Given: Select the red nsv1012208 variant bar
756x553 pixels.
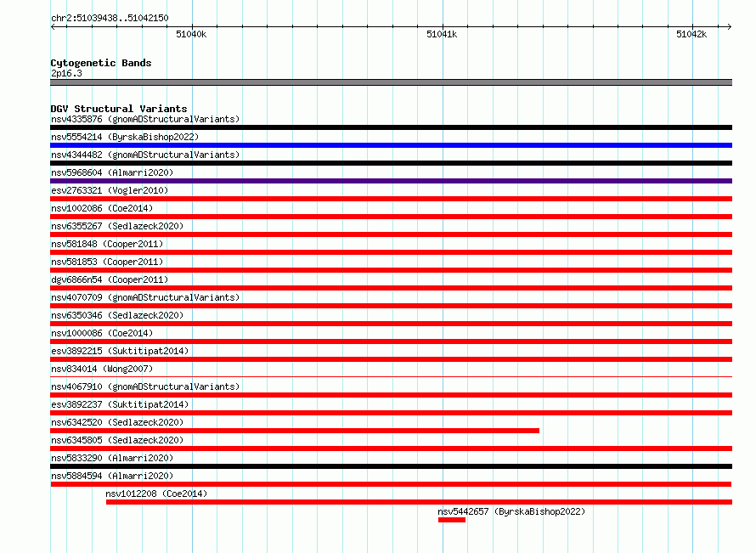Looking at the screenshot, I should [419, 502].
